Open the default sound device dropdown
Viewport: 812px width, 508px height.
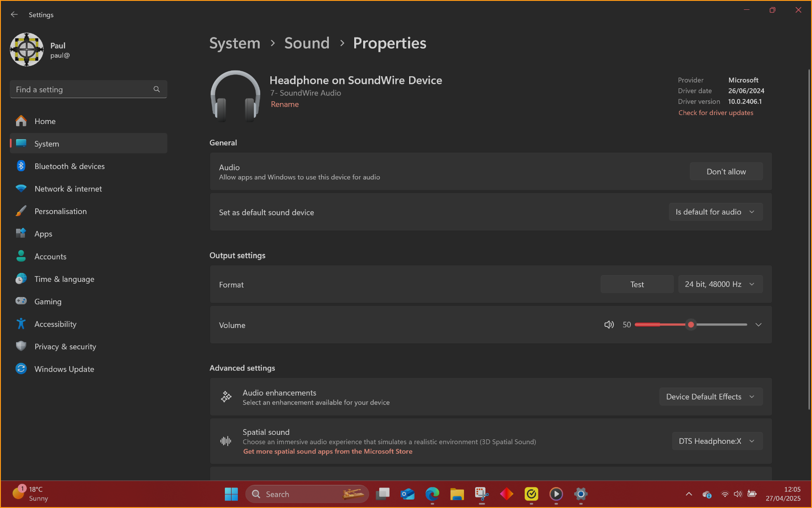716,212
